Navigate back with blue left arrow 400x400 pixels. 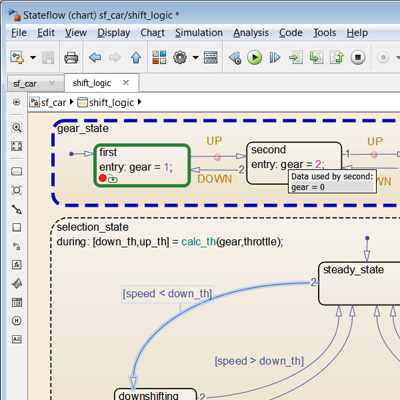pos(95,57)
